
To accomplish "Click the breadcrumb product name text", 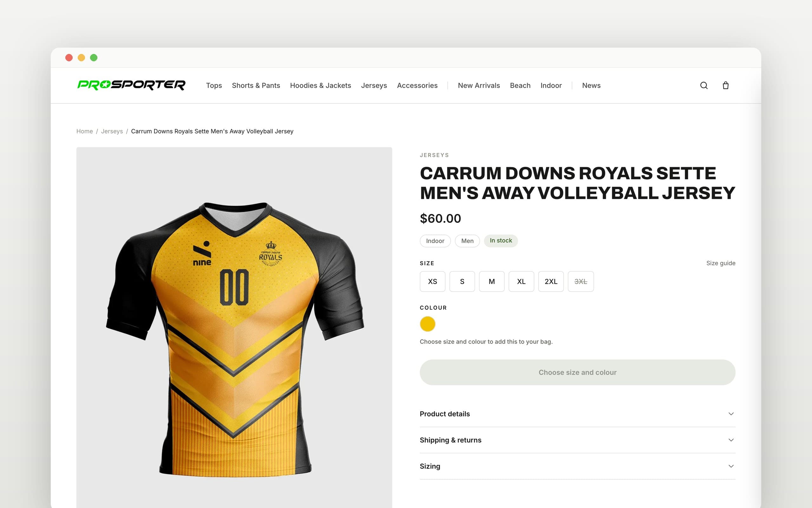I will pos(212,131).
